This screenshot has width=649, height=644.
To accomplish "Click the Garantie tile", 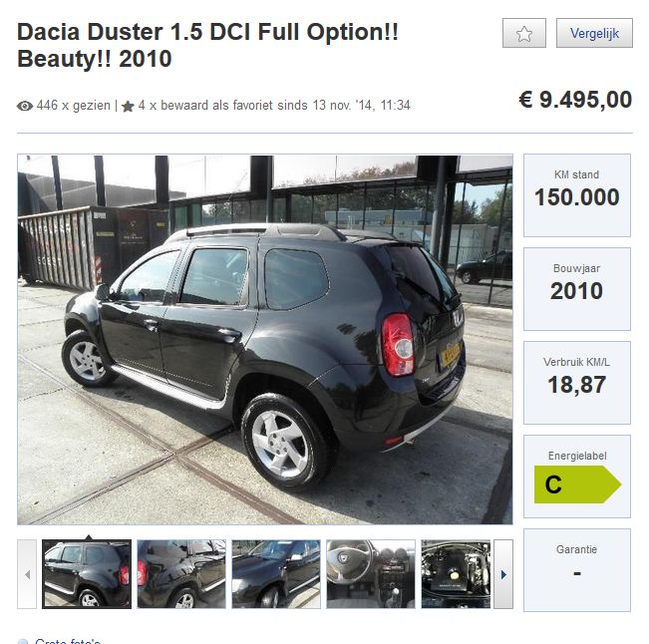I will pos(577,570).
